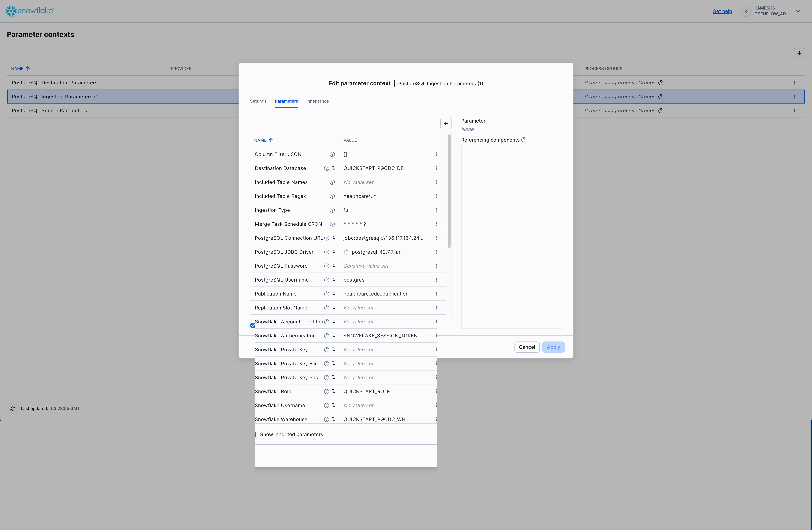Click the add parameter plus button in dialog

[x=446, y=124]
